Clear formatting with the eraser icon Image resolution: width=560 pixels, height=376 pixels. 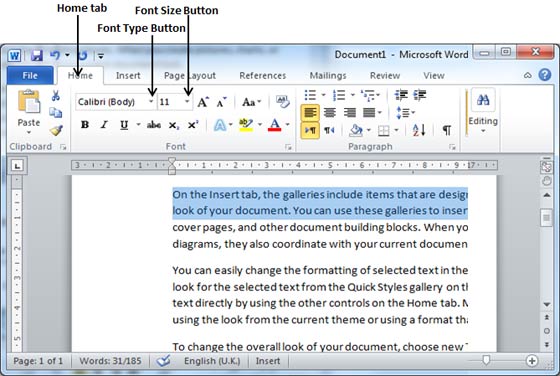tap(282, 102)
